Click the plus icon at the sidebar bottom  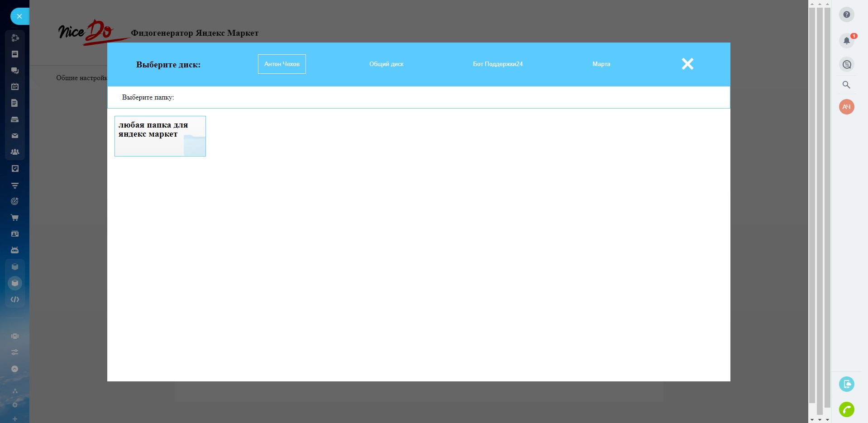pos(15,419)
